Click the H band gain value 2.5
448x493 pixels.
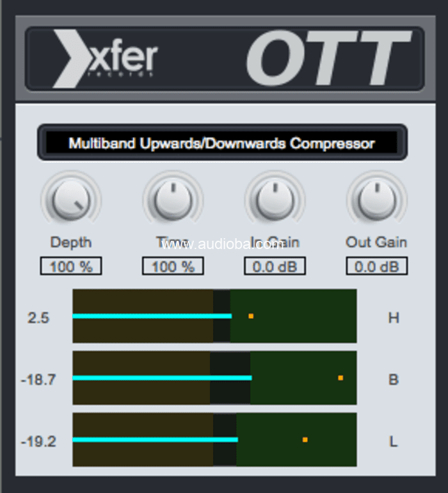point(38,318)
